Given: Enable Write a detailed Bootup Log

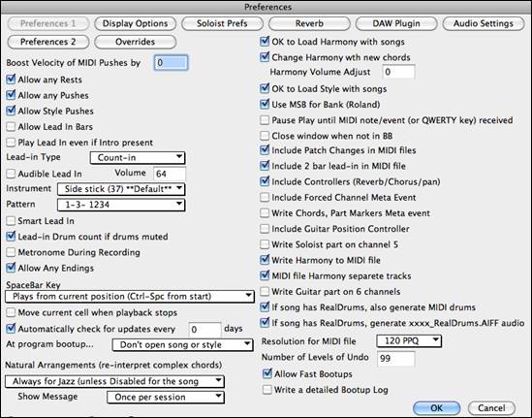Looking at the screenshot, I should click(x=267, y=390).
